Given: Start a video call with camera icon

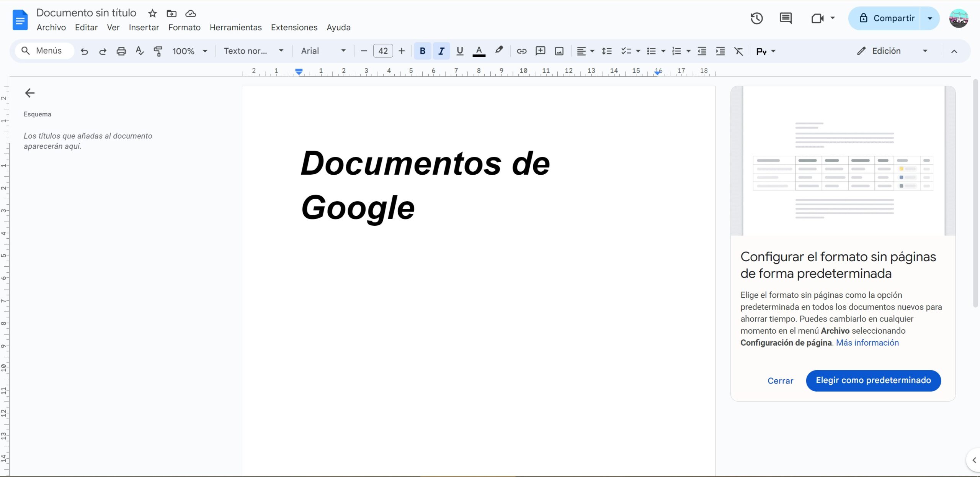Looking at the screenshot, I should 817,18.
